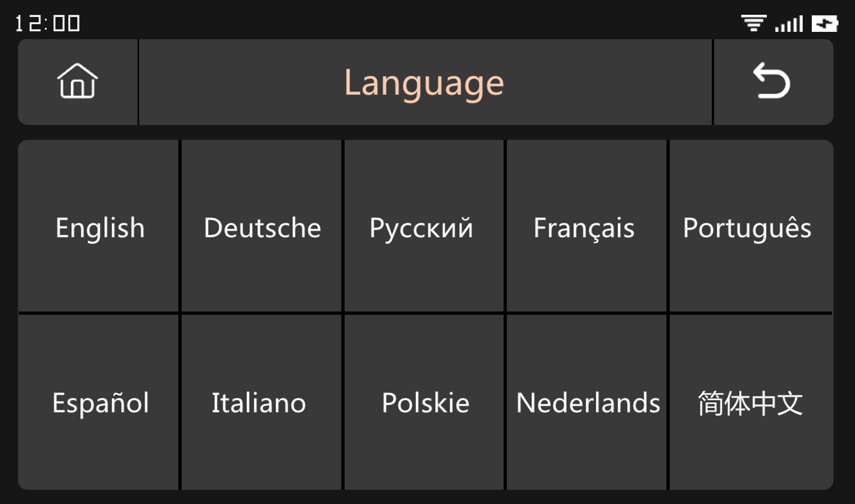This screenshot has width=855, height=504.
Task: Tap the Wi-Fi status icon
Action: click(x=754, y=23)
